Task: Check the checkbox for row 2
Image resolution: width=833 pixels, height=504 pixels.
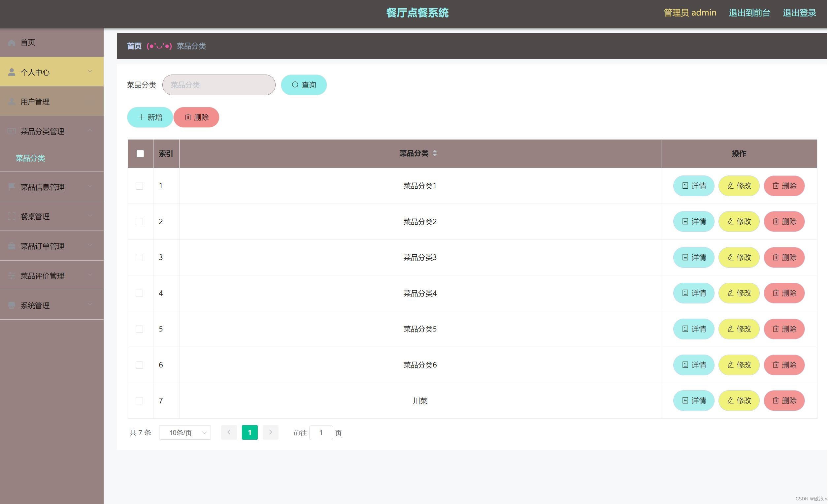Action: [x=139, y=222]
